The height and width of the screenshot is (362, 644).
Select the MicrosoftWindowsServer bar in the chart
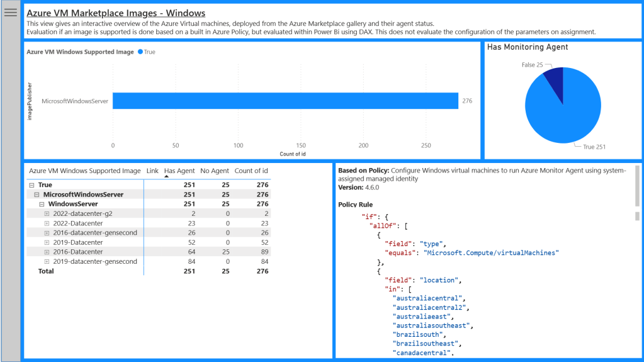pyautogui.click(x=285, y=101)
